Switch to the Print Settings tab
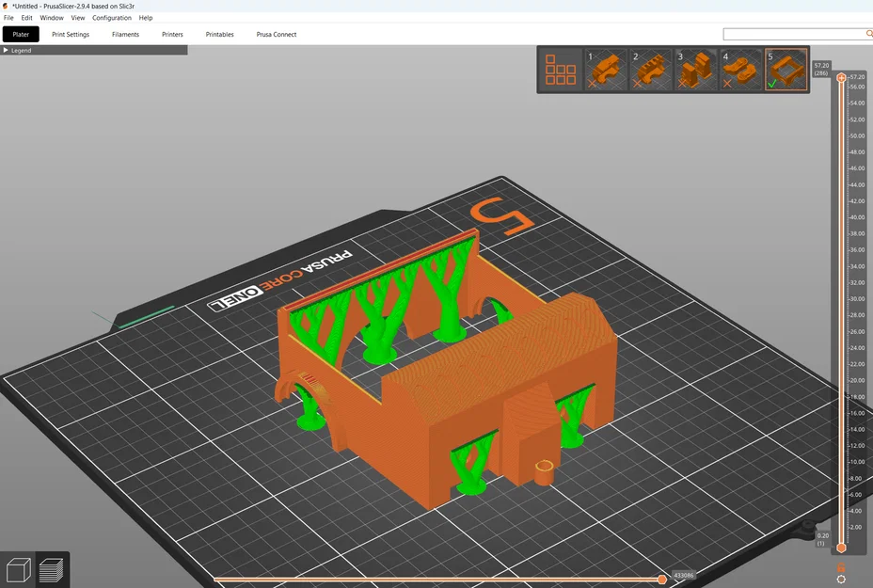Screen dimensions: 873x588 coord(71,34)
